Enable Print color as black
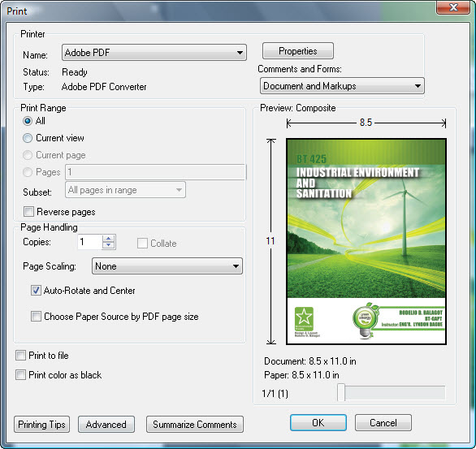The image size is (476, 449). 20,374
